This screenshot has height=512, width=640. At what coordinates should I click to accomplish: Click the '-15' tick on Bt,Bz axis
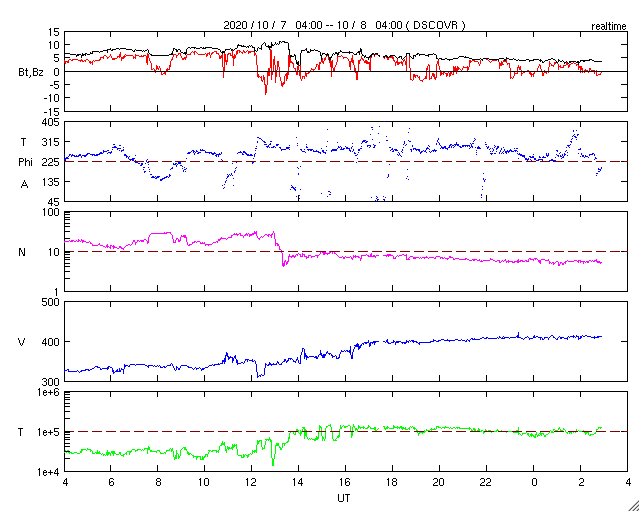pos(51,111)
